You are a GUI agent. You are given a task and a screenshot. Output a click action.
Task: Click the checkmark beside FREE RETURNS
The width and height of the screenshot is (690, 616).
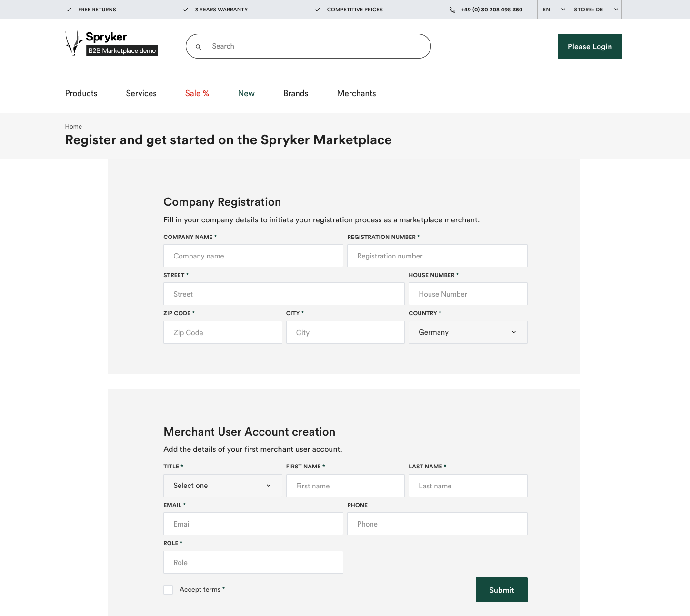click(x=69, y=9)
